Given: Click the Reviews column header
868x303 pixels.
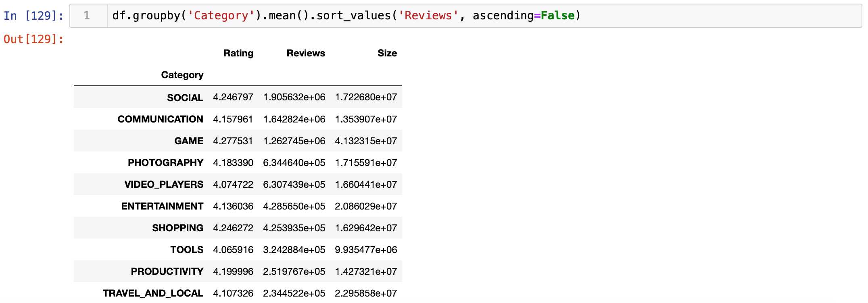Looking at the screenshot, I should tap(306, 53).
